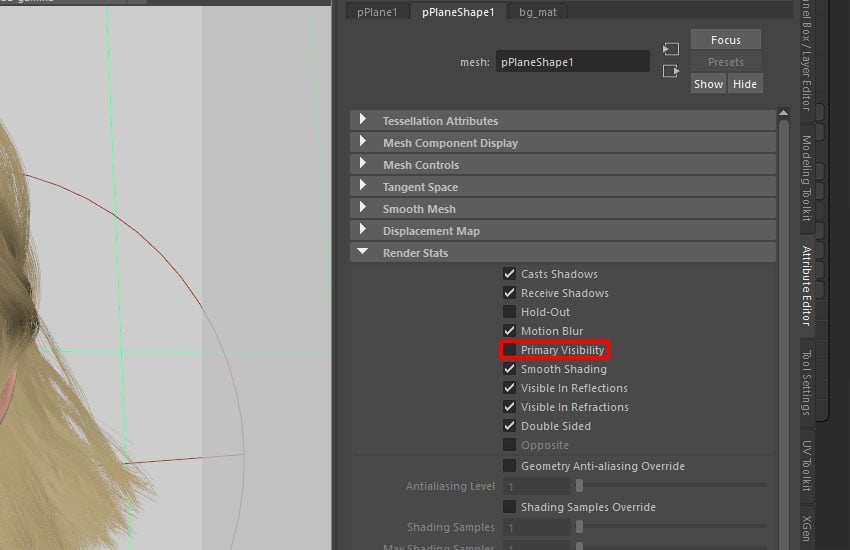
Task: Toggle the Hold-Out checkbox
Action: pyautogui.click(x=510, y=312)
